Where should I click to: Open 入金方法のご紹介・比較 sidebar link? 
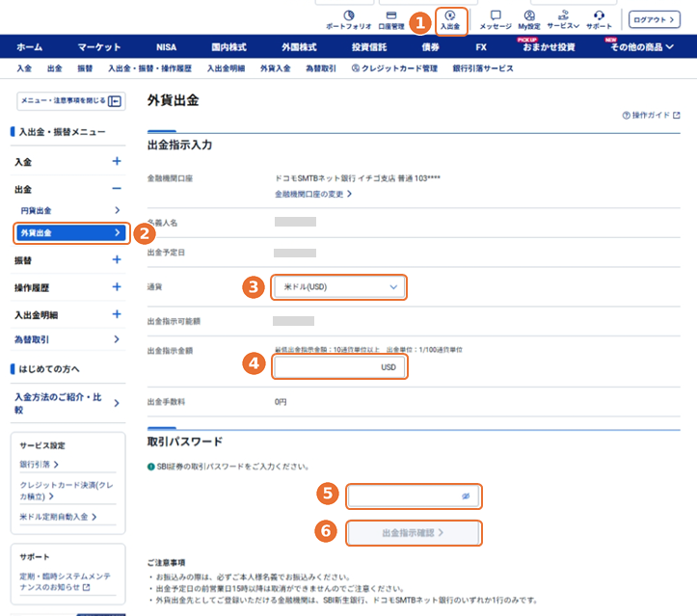[x=68, y=403]
